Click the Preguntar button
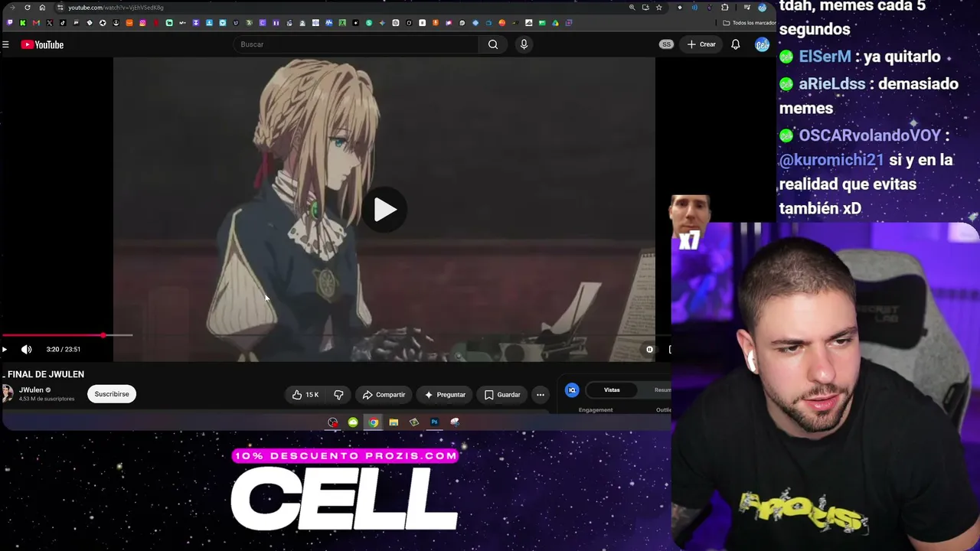Image resolution: width=980 pixels, height=551 pixels. click(x=445, y=395)
